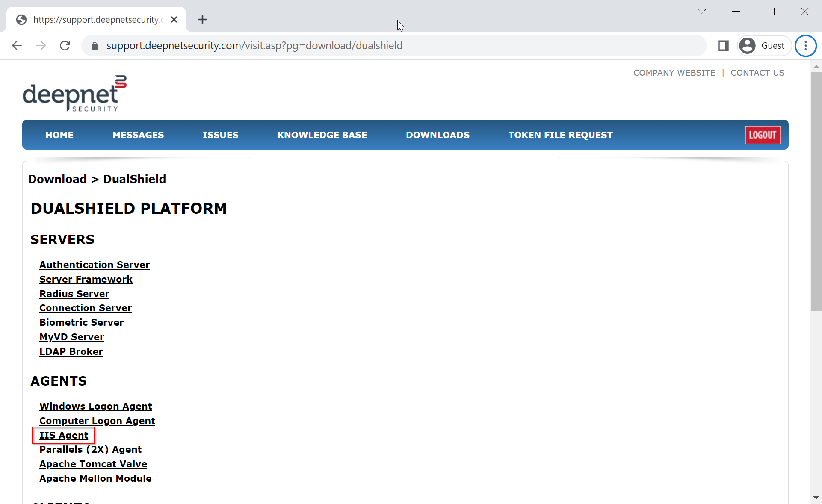Close the deepnetsecurity browser tab
The image size is (822, 504).
click(x=174, y=20)
